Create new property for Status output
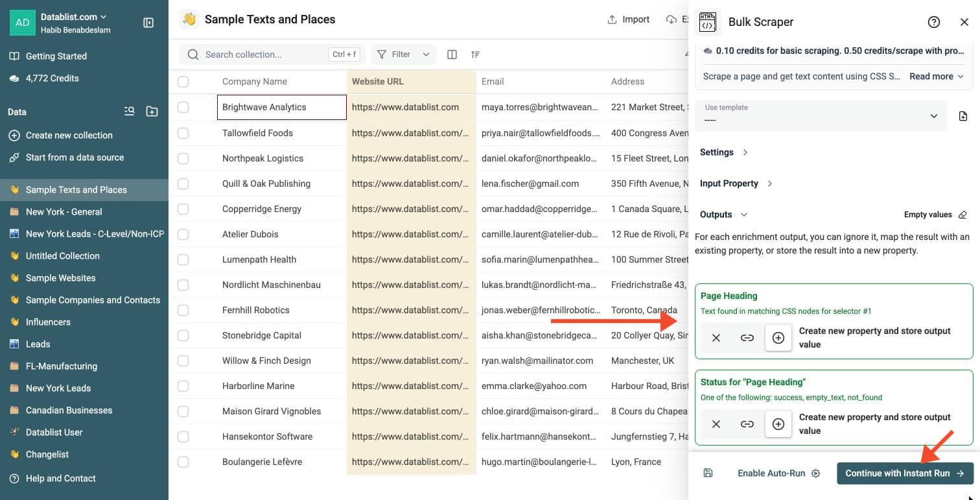 778,424
